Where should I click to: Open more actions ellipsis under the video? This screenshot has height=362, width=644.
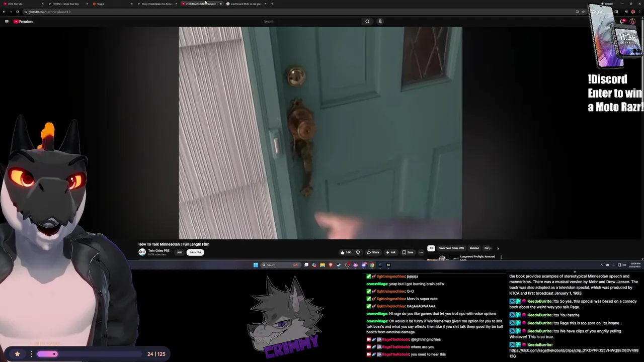click(x=421, y=252)
